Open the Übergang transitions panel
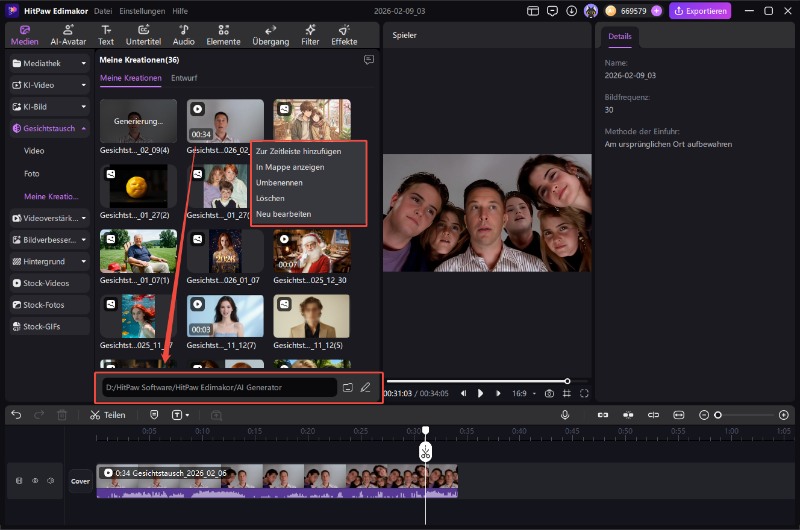This screenshot has height=530, width=800. (271, 35)
